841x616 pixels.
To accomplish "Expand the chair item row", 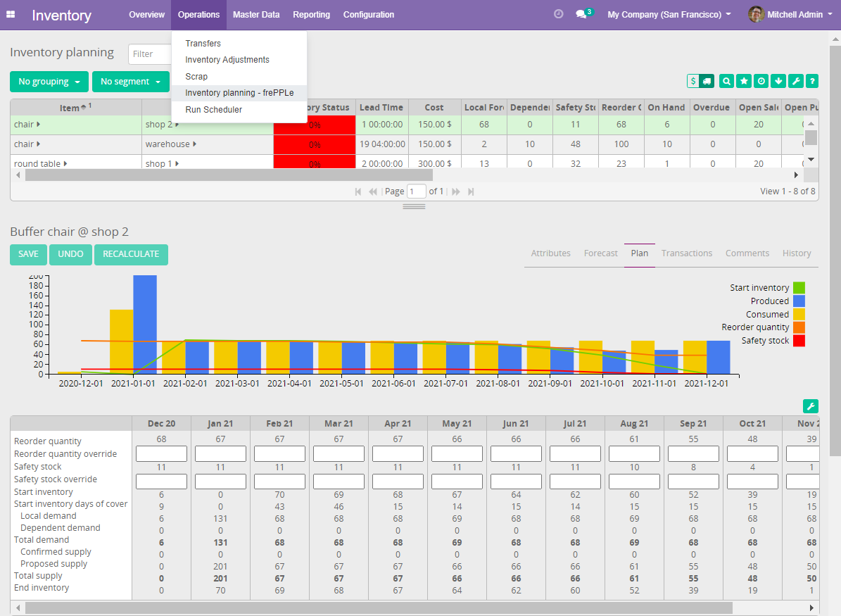I will tap(39, 124).
